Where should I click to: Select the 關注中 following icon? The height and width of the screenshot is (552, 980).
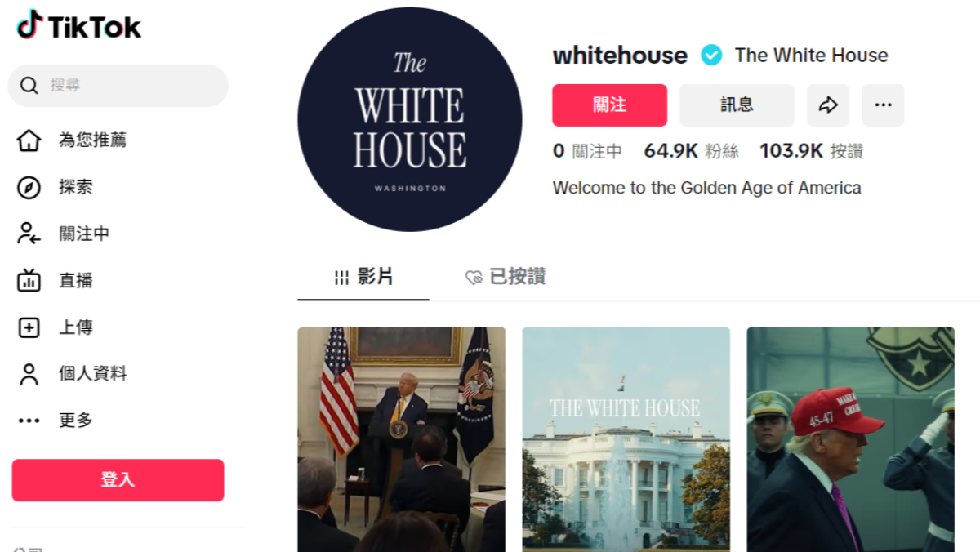[29, 234]
